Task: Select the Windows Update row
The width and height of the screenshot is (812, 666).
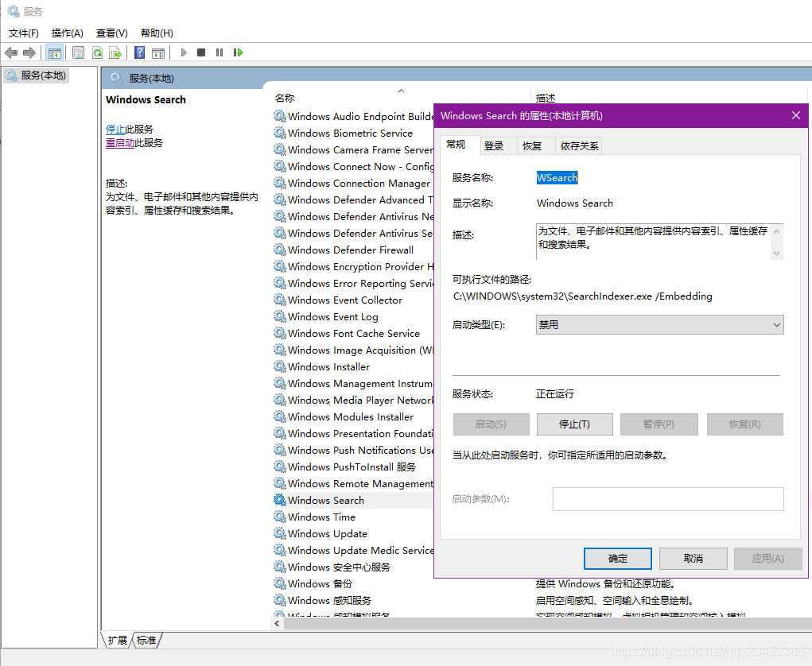Action: pyautogui.click(x=354, y=533)
